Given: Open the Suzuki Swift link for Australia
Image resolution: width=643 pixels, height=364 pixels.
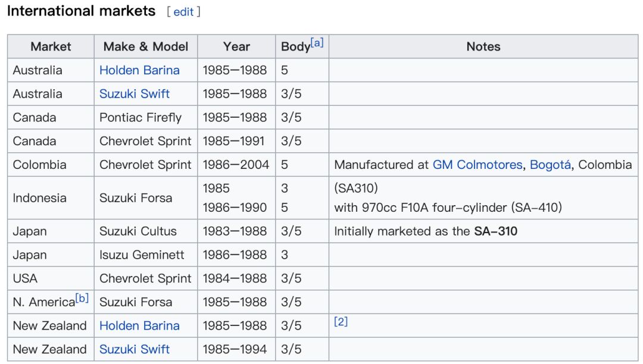Looking at the screenshot, I should pyautogui.click(x=135, y=94).
